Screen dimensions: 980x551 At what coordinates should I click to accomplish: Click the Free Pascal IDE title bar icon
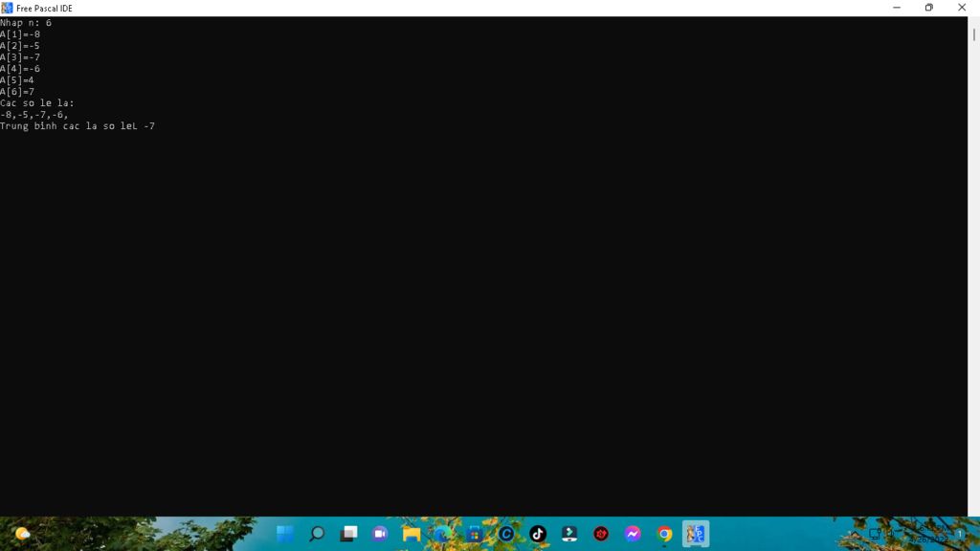[7, 8]
